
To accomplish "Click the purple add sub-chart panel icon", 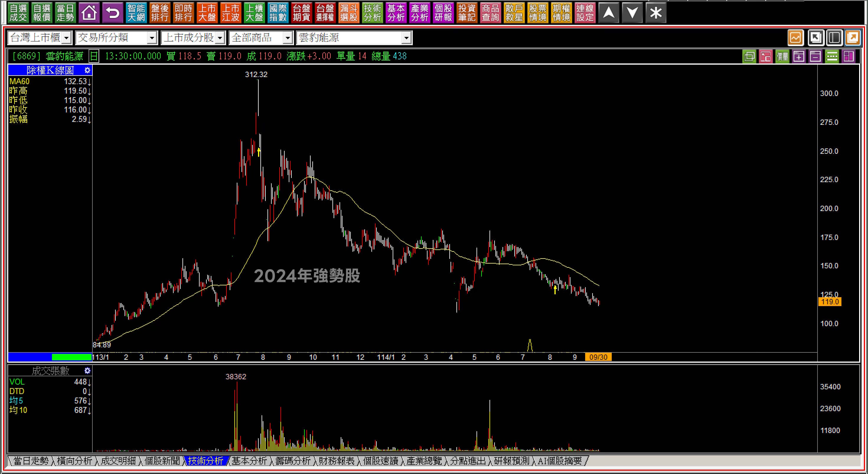I will point(799,56).
